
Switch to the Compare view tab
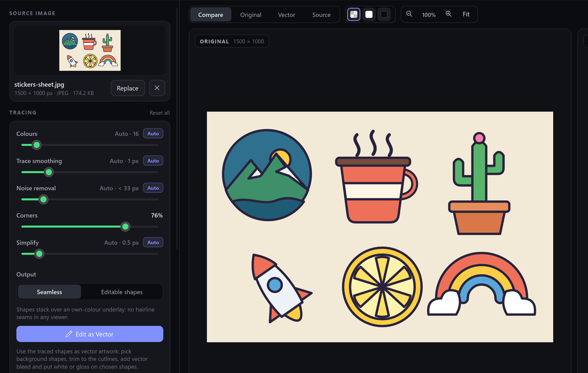[210, 15]
